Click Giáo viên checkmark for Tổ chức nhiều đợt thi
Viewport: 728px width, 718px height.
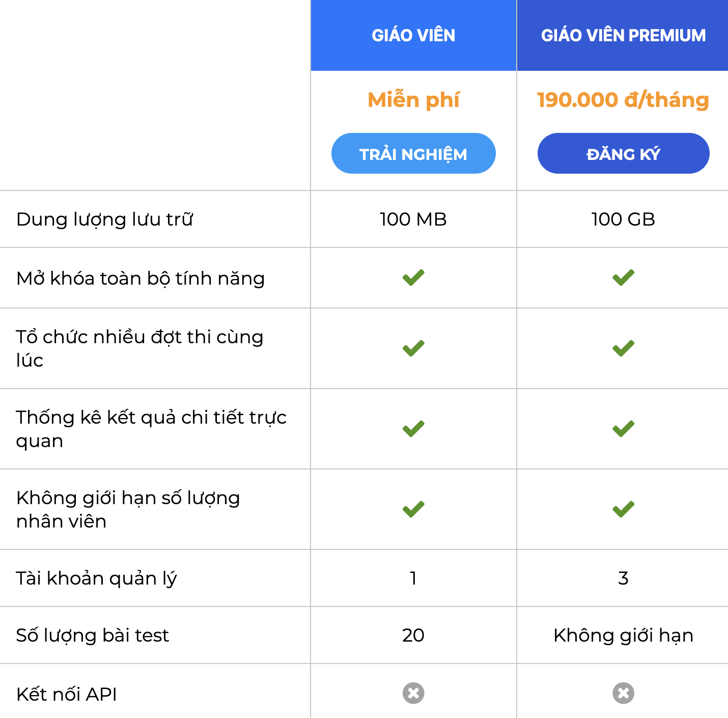click(x=413, y=348)
